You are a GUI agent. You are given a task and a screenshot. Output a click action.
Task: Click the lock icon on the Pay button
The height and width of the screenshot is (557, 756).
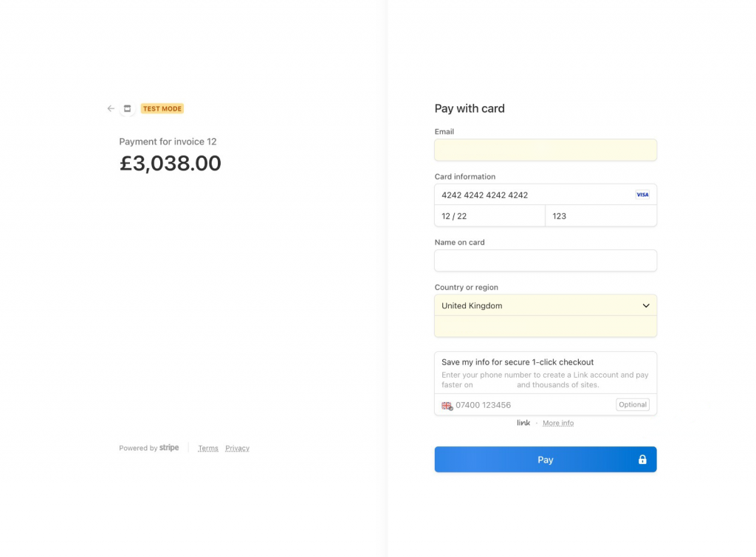[642, 460]
